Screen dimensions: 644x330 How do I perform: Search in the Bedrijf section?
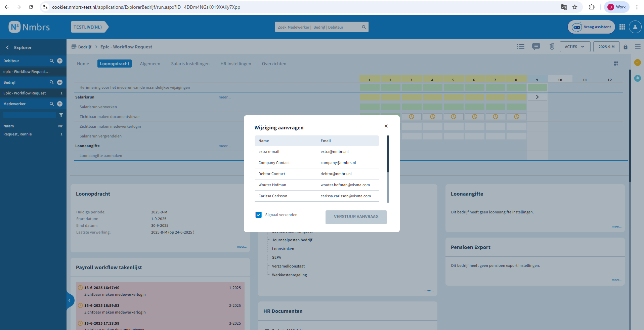[52, 82]
